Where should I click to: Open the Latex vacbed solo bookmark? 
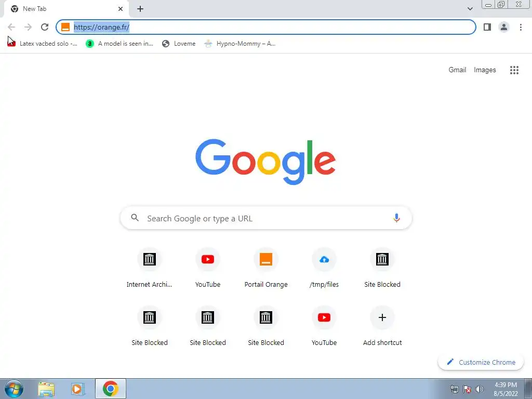[43, 44]
